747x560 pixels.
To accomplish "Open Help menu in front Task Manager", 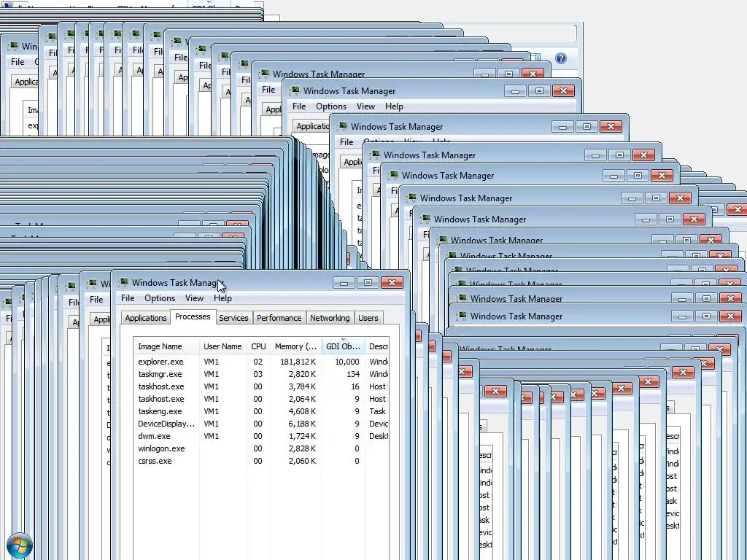I will coord(222,298).
